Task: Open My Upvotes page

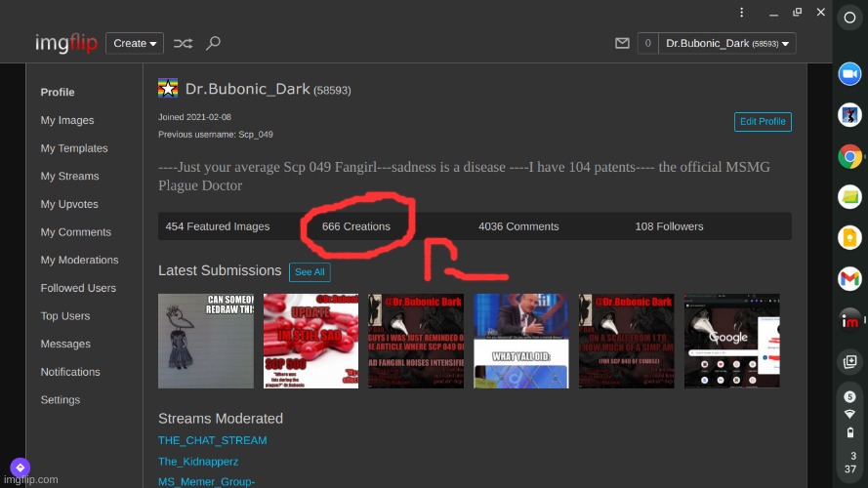Action: pos(69,204)
